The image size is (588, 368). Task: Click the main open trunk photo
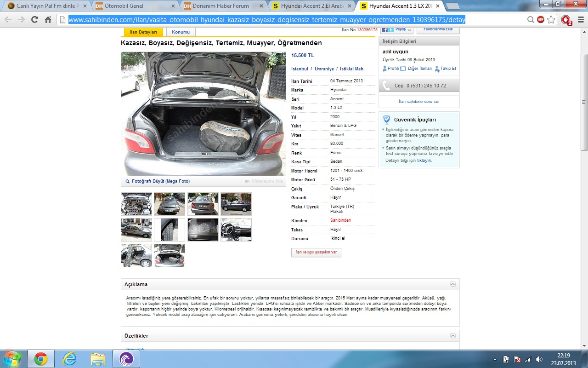coord(203,114)
